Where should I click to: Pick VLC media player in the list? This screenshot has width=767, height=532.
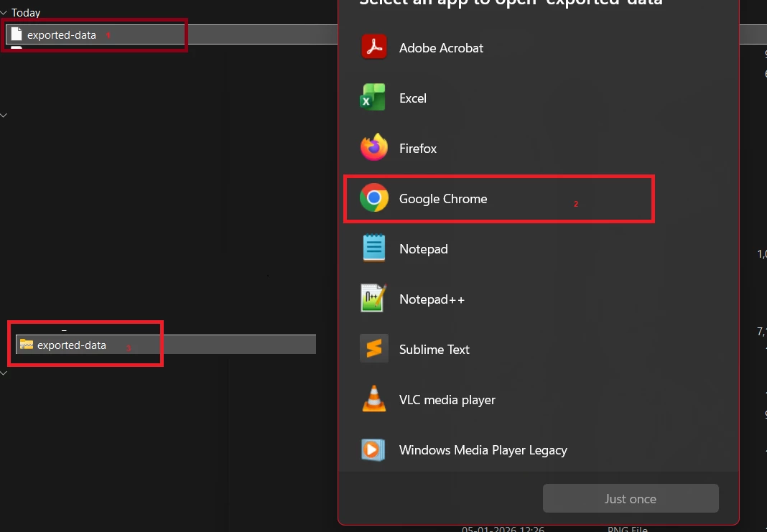[538, 399]
